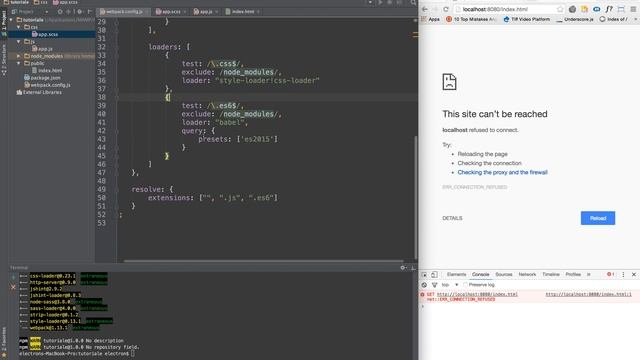Viewport: 640px width, 360px height.
Task: Click the project panel settings gear icon
Action: 80,11
